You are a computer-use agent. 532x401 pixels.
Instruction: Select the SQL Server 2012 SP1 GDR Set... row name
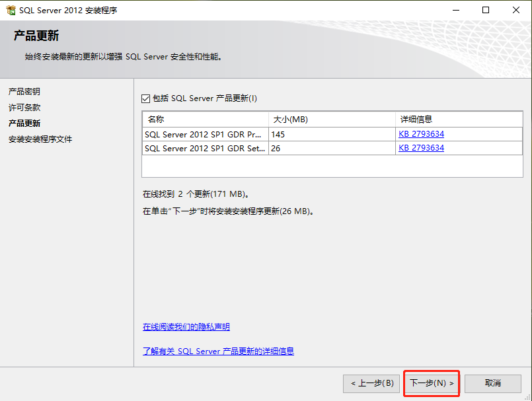click(205, 148)
